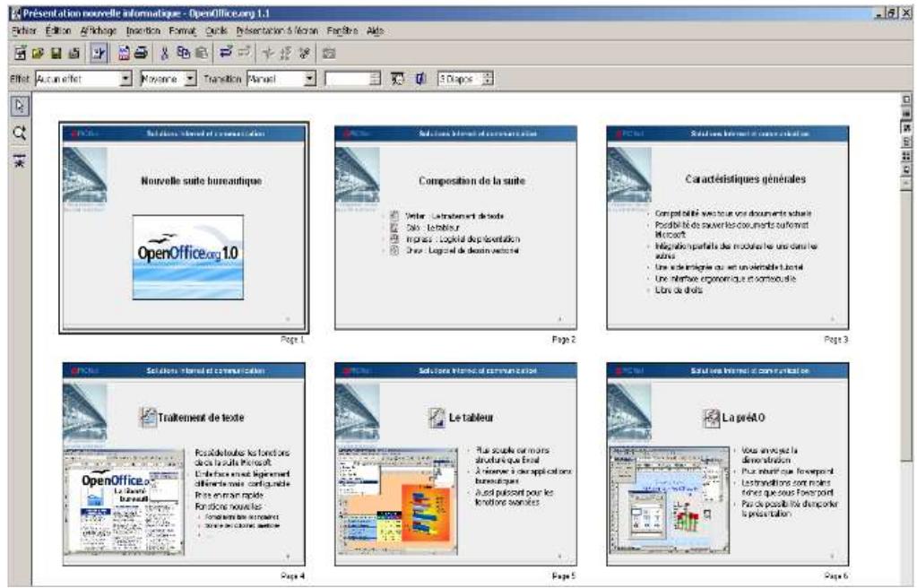Open the Insertion menu
917x588 pixels.
(x=143, y=30)
